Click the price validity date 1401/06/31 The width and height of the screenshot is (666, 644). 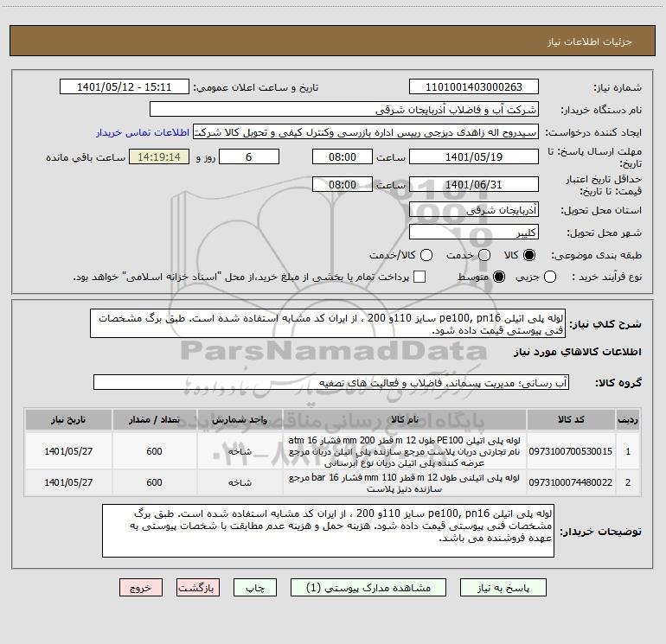(x=474, y=185)
